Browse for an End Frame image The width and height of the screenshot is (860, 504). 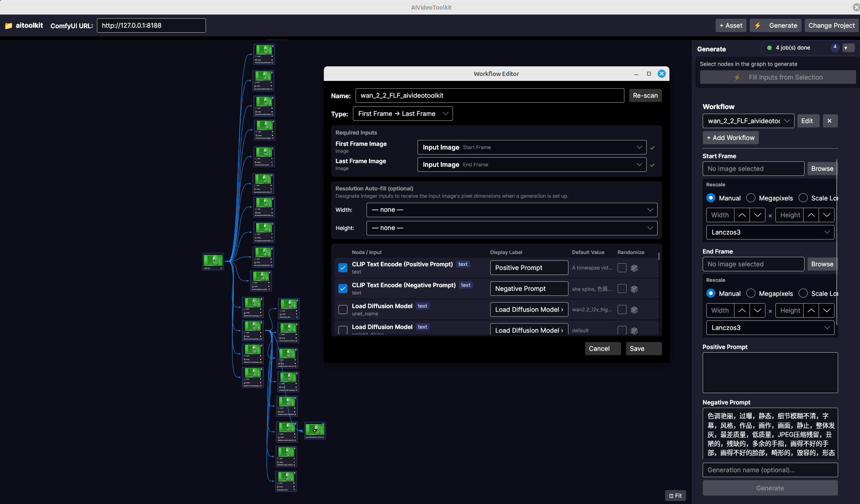822,264
